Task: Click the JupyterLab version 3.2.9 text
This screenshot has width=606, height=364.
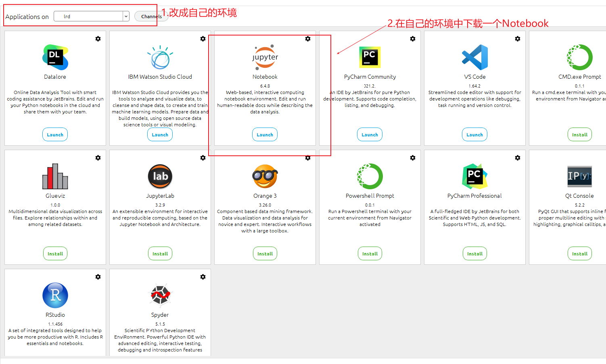Action: (160, 205)
